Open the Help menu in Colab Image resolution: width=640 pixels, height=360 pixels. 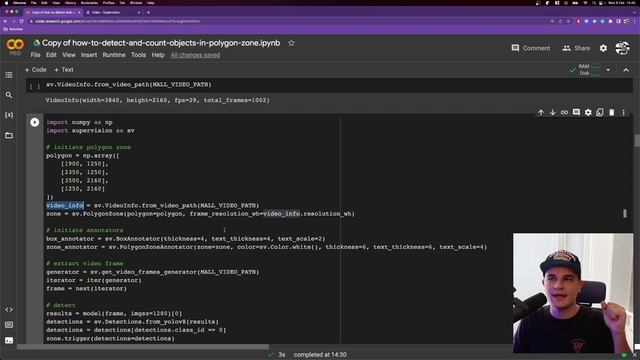tap(158, 55)
